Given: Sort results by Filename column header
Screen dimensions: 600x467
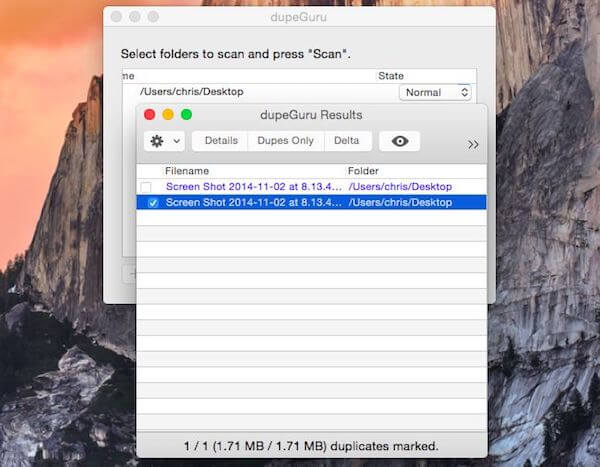Looking at the screenshot, I should [x=187, y=171].
